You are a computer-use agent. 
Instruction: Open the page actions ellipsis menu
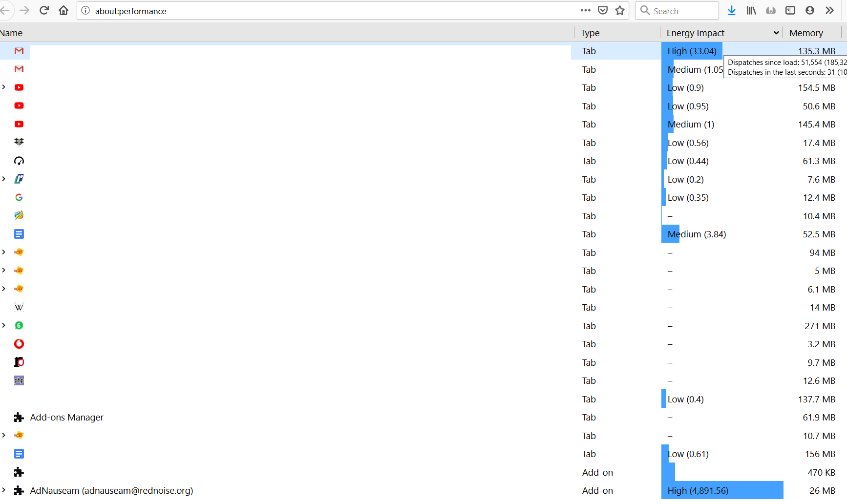(585, 10)
